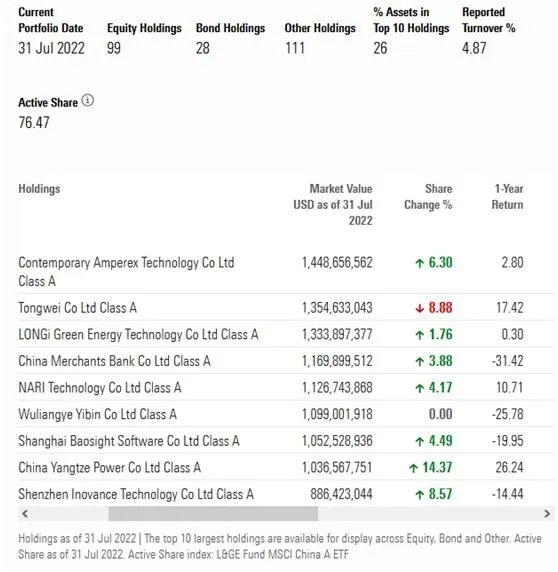558x572 pixels.
Task: Click the Holdings column header
Action: pos(39,189)
